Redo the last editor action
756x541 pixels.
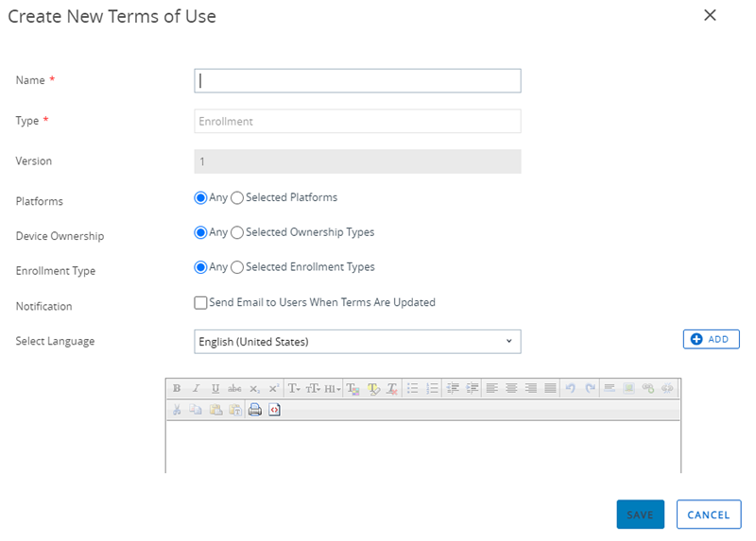(590, 388)
